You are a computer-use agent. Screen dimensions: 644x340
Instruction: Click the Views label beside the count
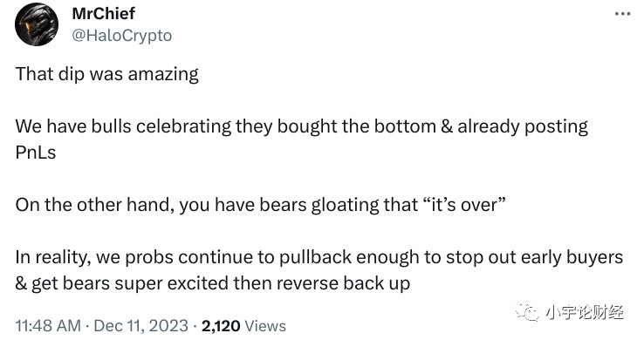(x=265, y=326)
